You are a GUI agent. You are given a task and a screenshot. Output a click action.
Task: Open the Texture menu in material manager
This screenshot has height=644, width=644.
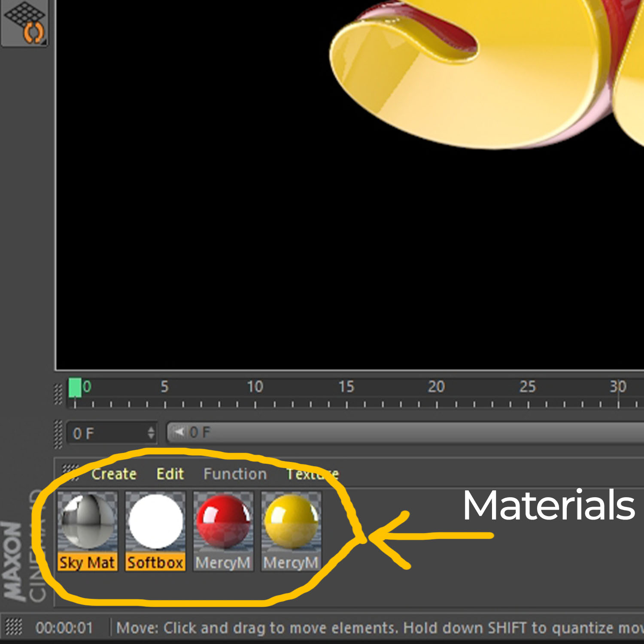pyautogui.click(x=313, y=474)
